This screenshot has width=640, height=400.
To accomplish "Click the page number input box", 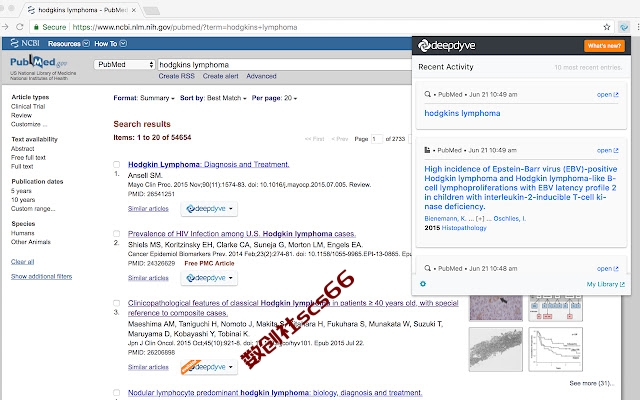I will (x=377, y=139).
